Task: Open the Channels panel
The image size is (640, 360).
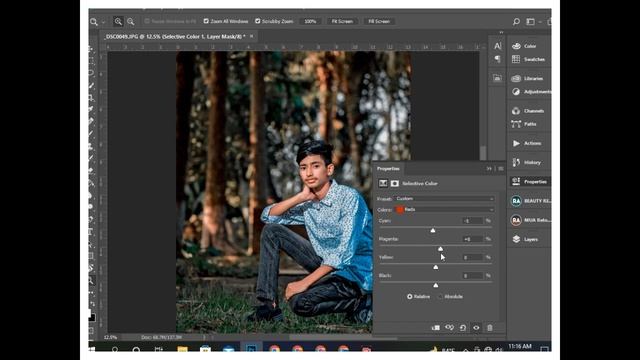Action: click(529, 111)
